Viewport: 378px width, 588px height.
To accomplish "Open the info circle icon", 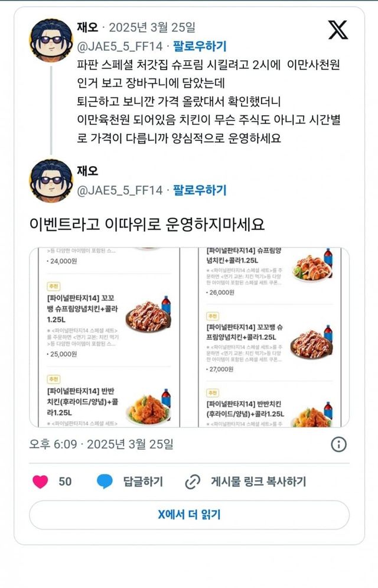I will pos(338,444).
